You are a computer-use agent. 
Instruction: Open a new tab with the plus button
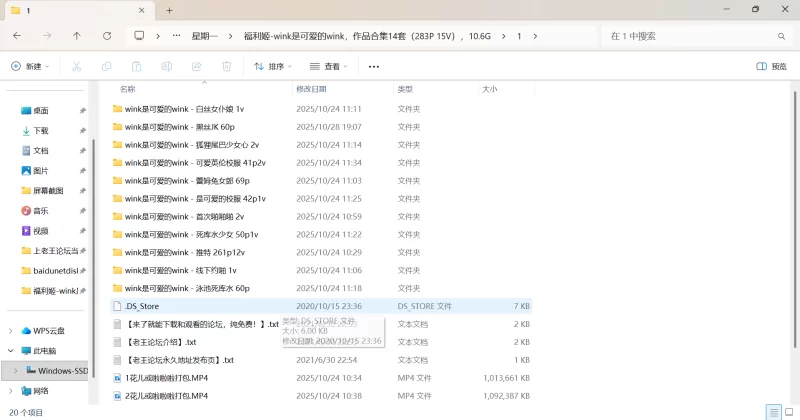click(169, 10)
